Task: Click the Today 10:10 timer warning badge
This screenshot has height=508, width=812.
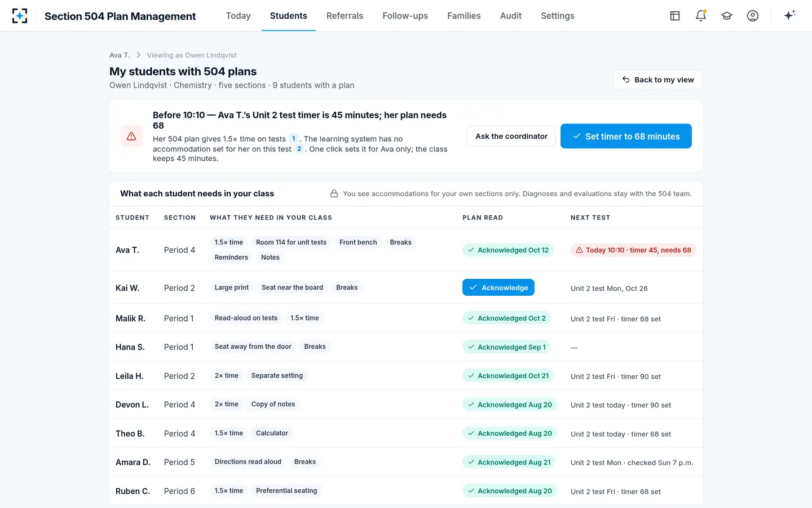Action: tap(633, 250)
